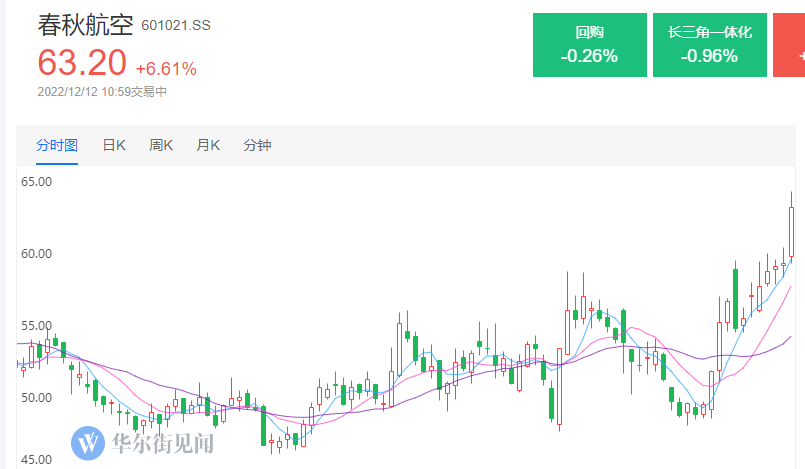Click the +6.61% change value
805x469 pixels.
[166, 69]
